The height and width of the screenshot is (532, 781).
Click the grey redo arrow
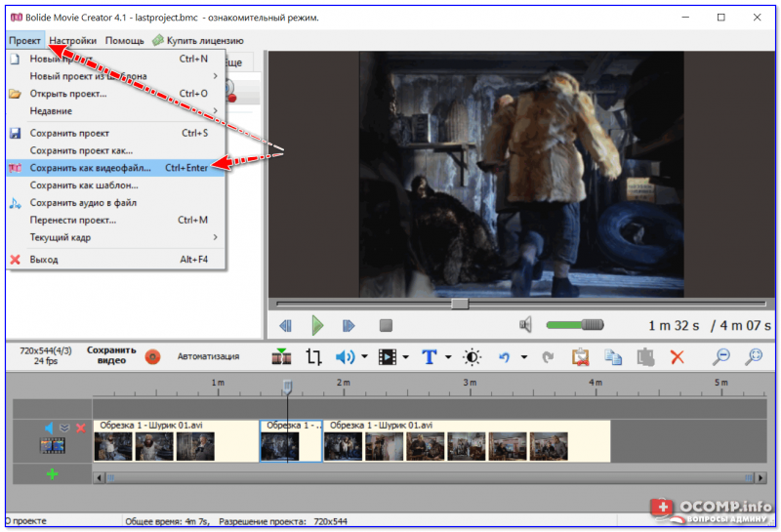[x=548, y=356]
